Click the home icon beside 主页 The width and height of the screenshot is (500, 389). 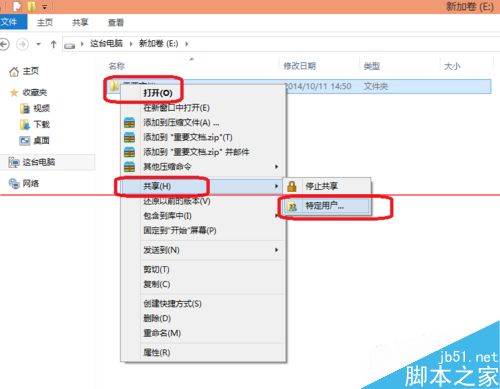[x=14, y=71]
